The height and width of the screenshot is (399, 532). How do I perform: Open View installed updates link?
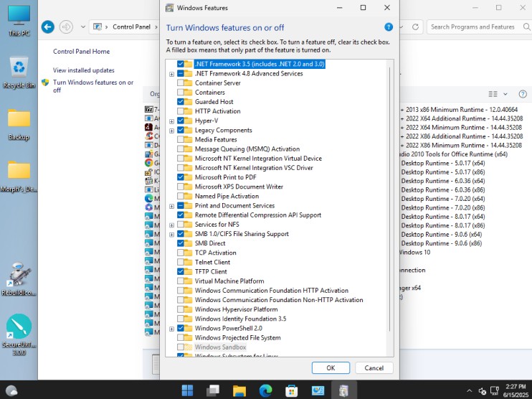pos(83,70)
